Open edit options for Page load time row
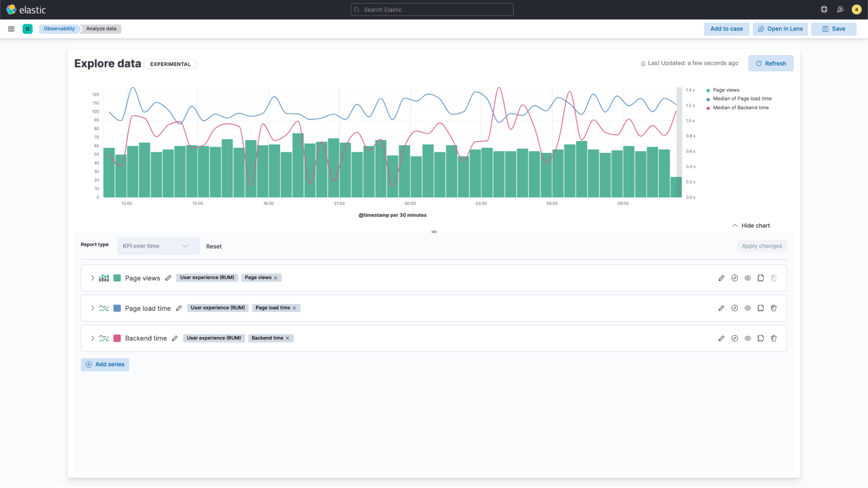The width and height of the screenshot is (868, 488). coord(721,308)
